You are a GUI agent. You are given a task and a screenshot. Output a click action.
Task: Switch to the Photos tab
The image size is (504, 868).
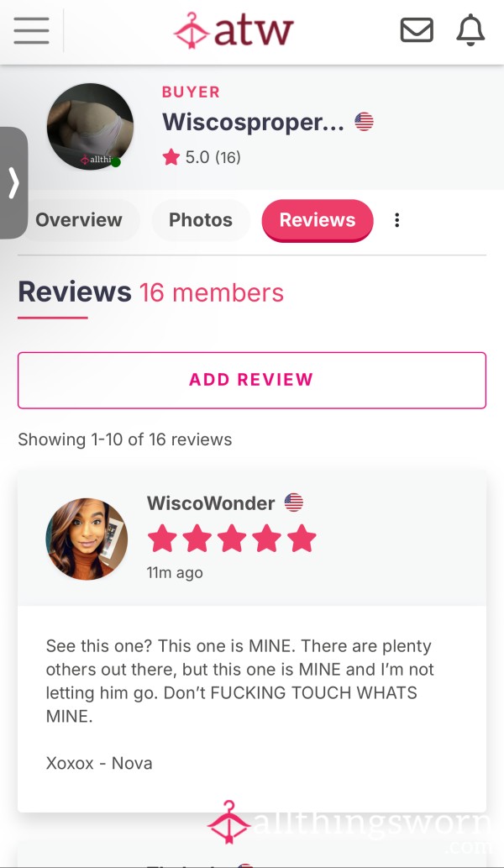pos(200,220)
